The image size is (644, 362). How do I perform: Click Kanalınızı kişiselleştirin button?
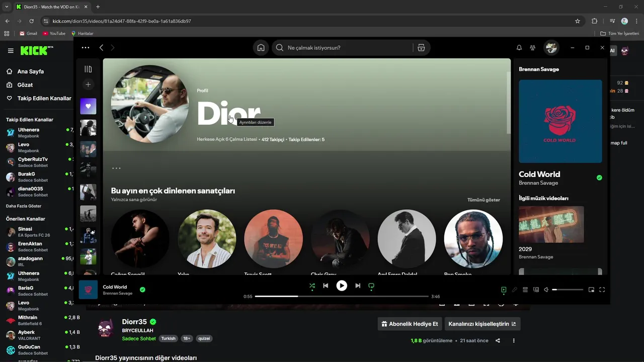pyautogui.click(x=482, y=324)
